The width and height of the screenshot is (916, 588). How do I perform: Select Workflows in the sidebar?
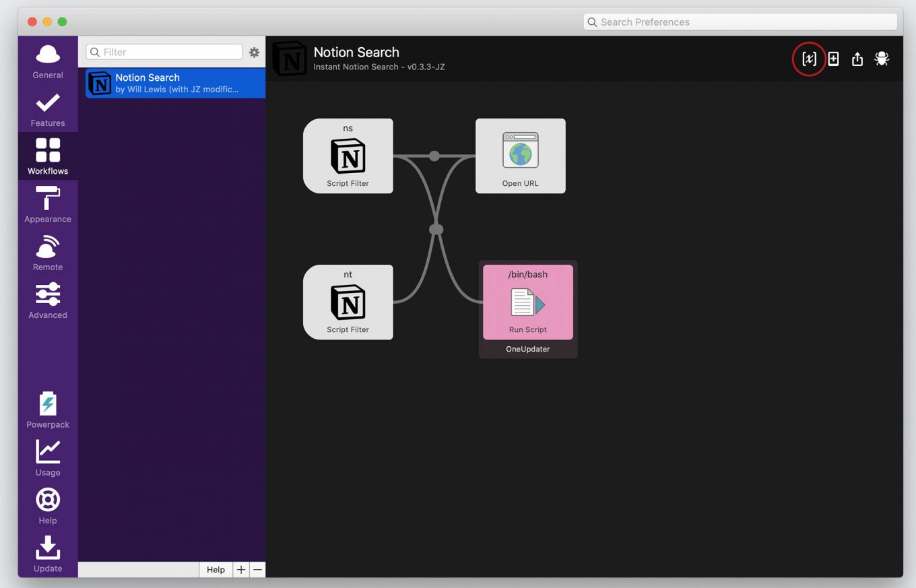pos(47,156)
